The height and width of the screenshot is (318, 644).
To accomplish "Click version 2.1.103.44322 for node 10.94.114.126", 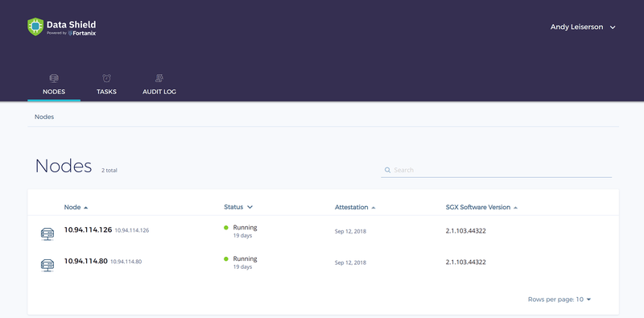I will coord(466,231).
